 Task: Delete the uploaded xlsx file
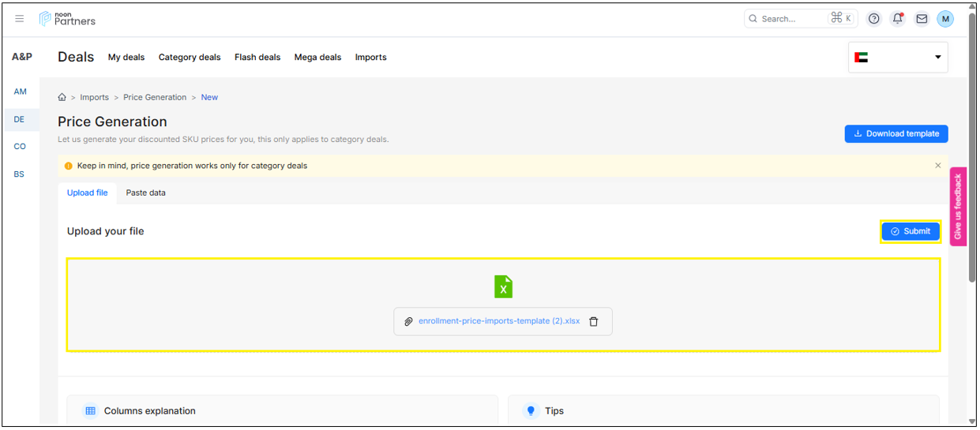pyautogui.click(x=594, y=322)
